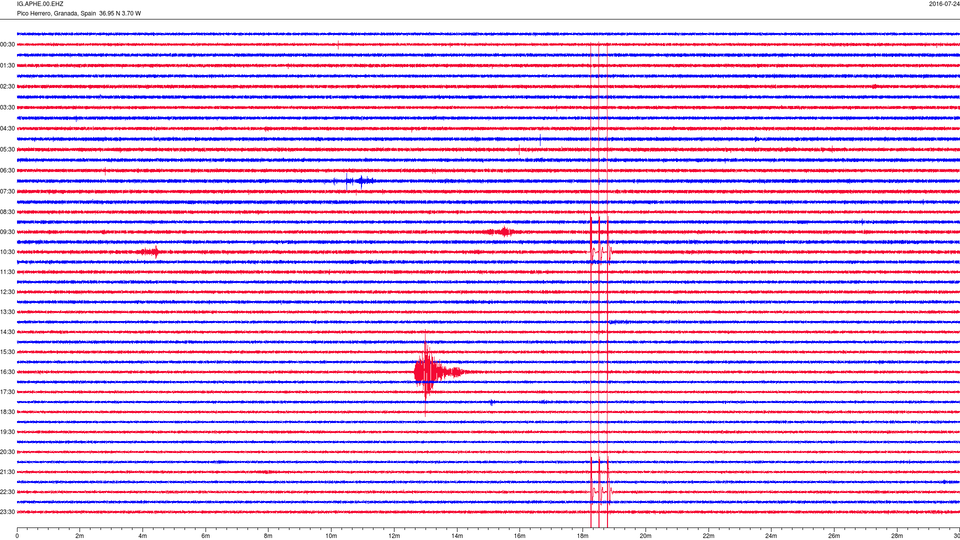Viewport: 960px width, 540px height.
Task: Click the 0 tick label on time axis
Action: pyautogui.click(x=17, y=536)
